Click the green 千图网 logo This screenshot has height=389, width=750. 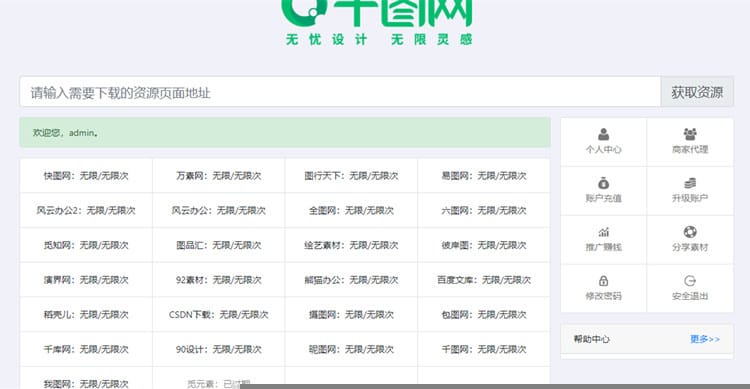pos(377,13)
